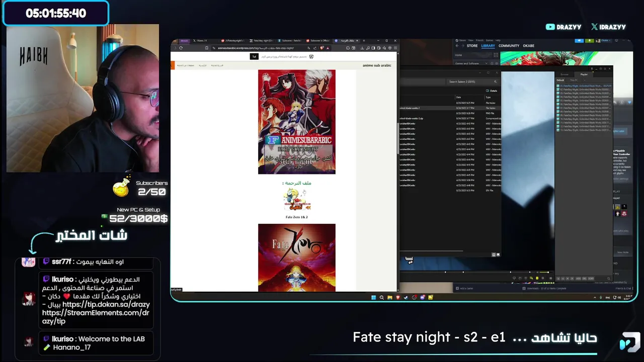Viewport: 644px width, 362px height.
Task: Click the File Explorer horizontal scrollbar
Action: [432, 251]
